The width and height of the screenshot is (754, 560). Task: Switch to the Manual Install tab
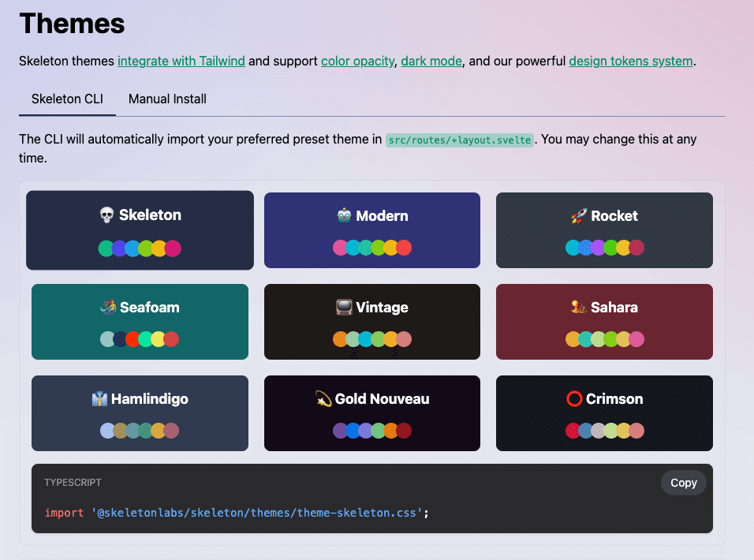167,99
